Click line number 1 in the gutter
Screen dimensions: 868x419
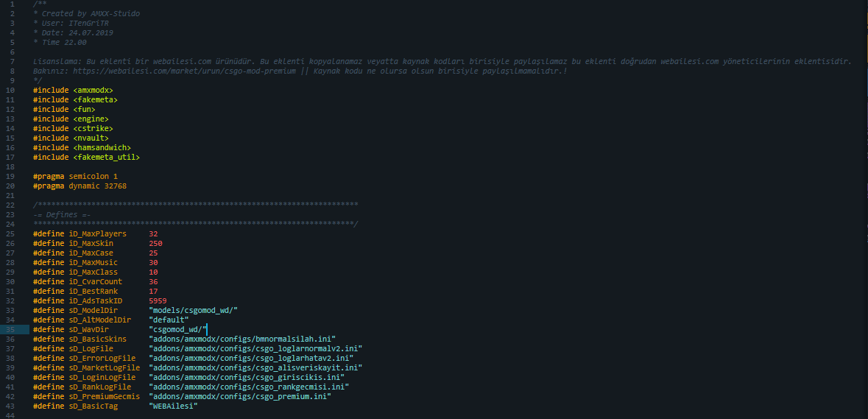point(13,4)
